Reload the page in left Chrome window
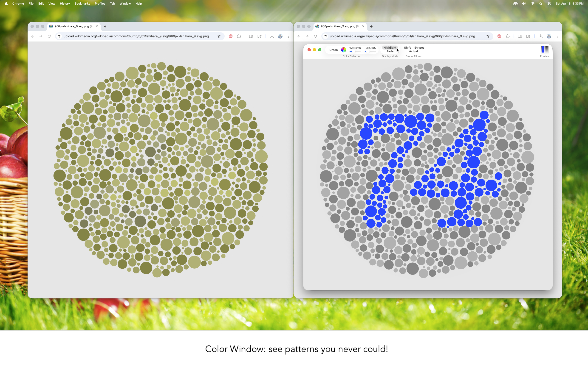Screen dimensions: 588x367 pyautogui.click(x=49, y=36)
